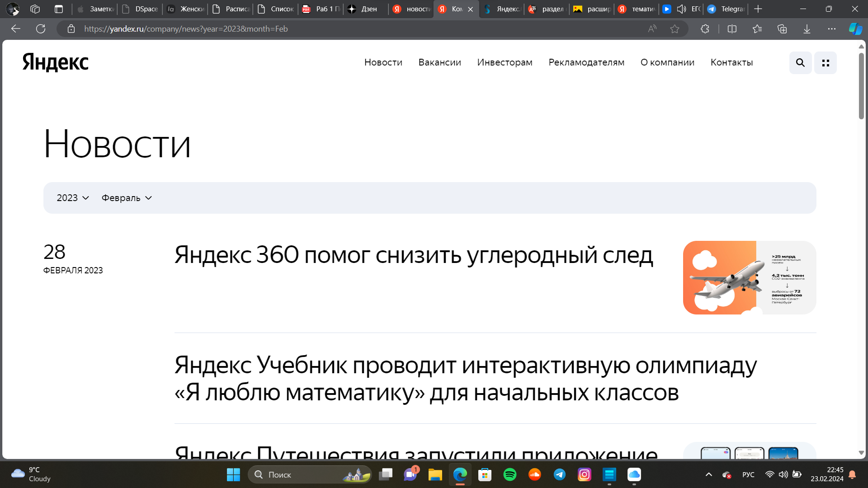Expand the Февраль month dropdown

pos(127,198)
